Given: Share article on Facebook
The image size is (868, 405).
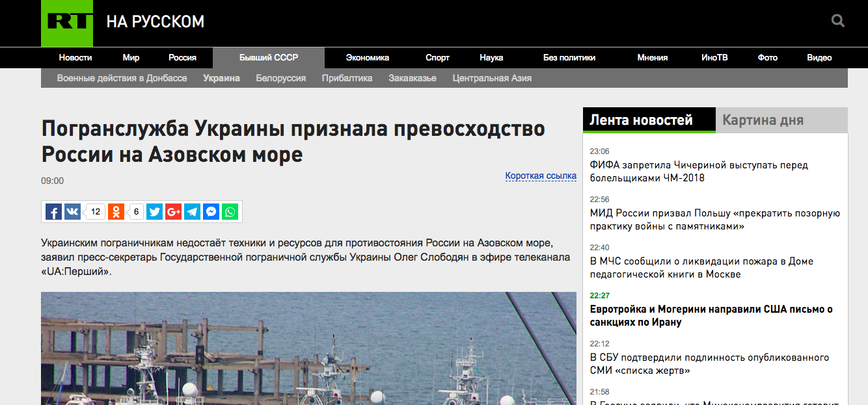Looking at the screenshot, I should (54, 212).
